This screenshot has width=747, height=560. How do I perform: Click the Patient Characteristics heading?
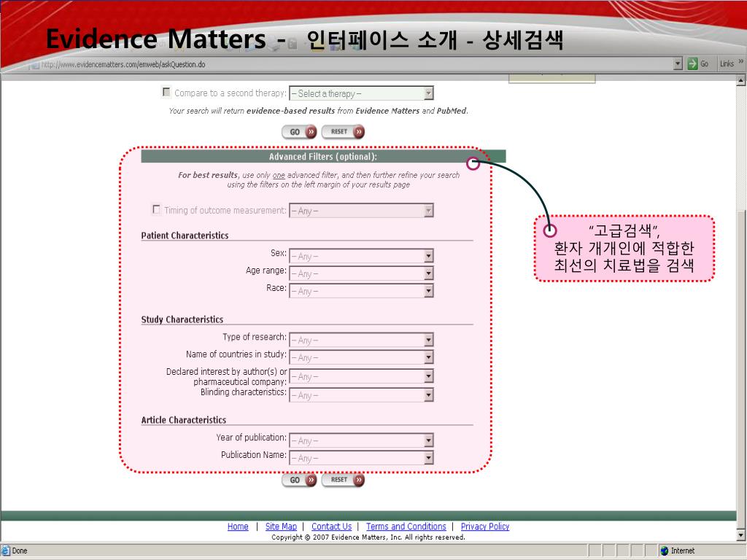[x=185, y=236]
